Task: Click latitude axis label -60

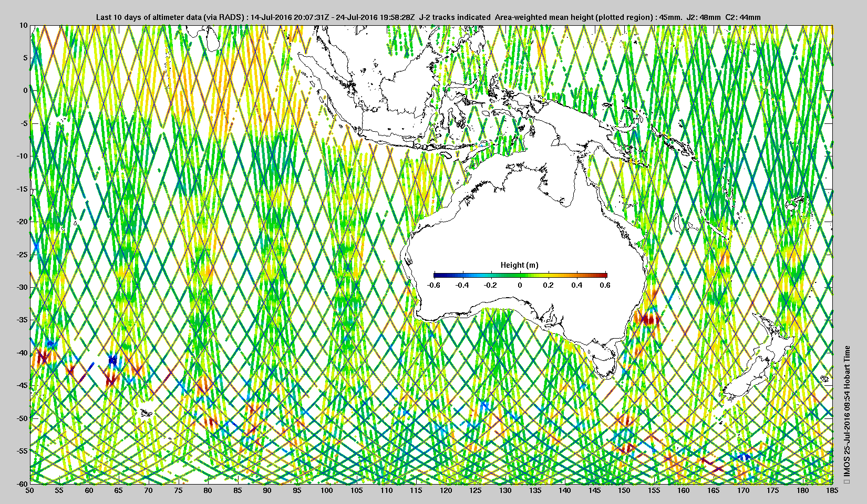Action: coord(22,484)
